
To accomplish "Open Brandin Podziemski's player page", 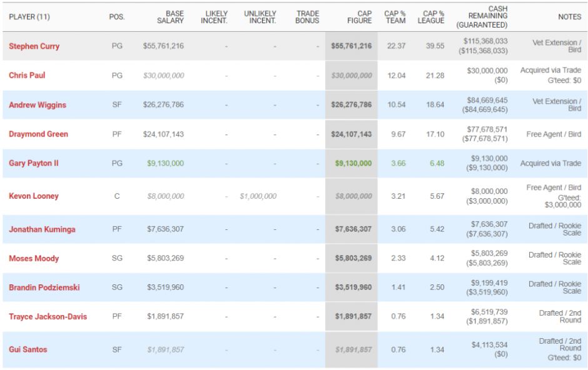I will [44, 287].
